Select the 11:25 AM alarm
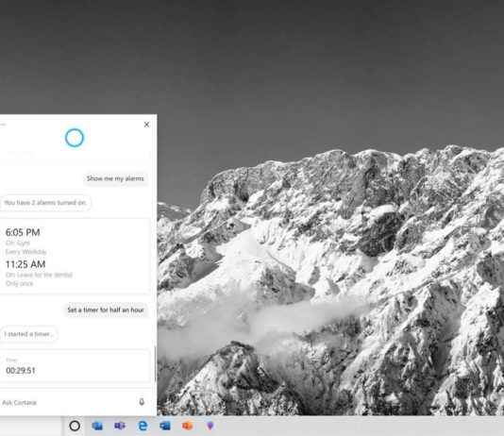This screenshot has height=436, width=504. 25,264
